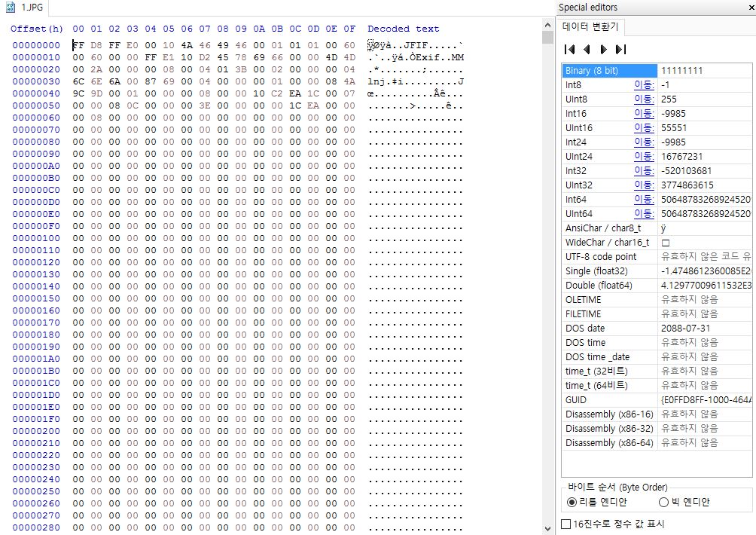Click 이동 link for UInt16
The width and height of the screenshot is (756, 535).
644,128
